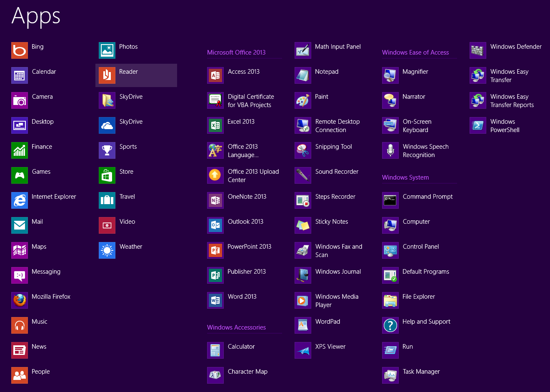Image resolution: width=550 pixels, height=392 pixels.
Task: Launch Steps Recorder icon
Action: point(303,200)
